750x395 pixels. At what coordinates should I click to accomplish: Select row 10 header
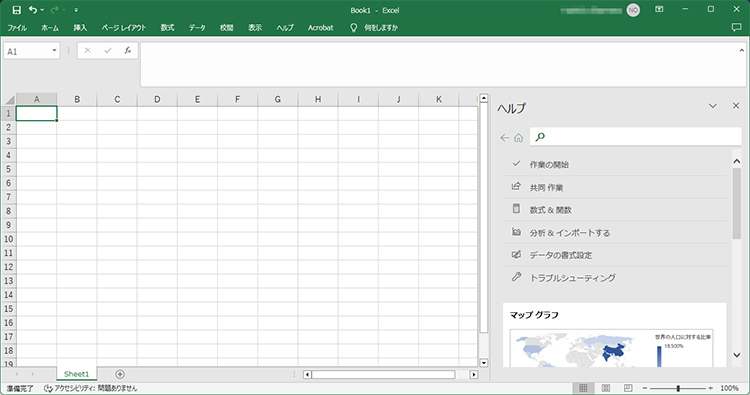9,239
